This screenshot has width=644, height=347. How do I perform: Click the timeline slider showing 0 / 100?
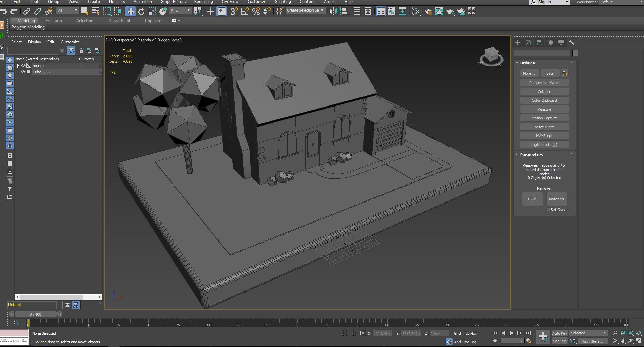pyautogui.click(x=35, y=314)
